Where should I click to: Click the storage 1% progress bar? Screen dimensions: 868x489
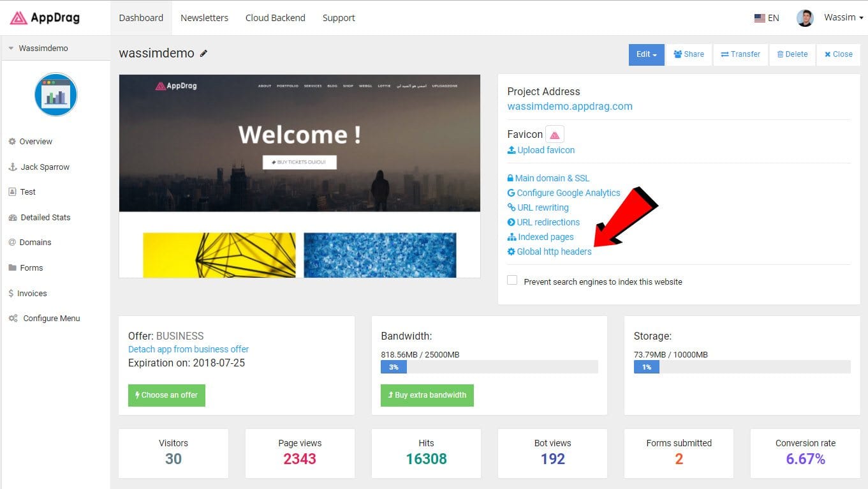click(742, 367)
